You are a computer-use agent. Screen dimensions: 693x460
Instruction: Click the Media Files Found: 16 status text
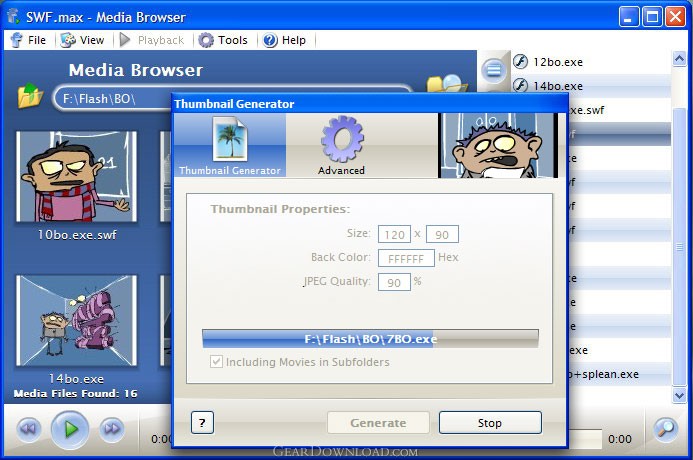[x=76, y=393]
